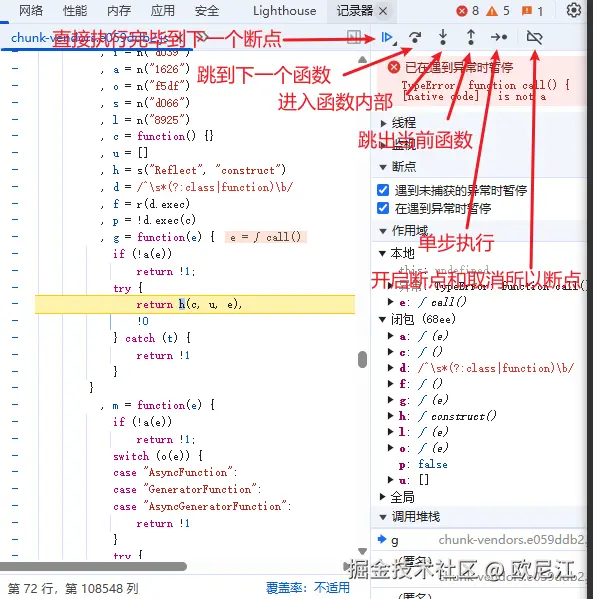Click the single Step icon
593x599 pixels.
(499, 37)
